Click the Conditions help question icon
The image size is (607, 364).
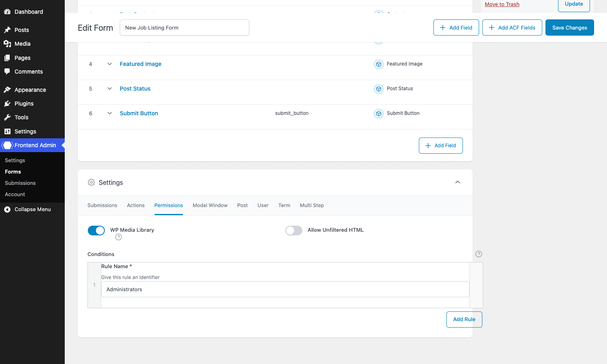pos(479,254)
